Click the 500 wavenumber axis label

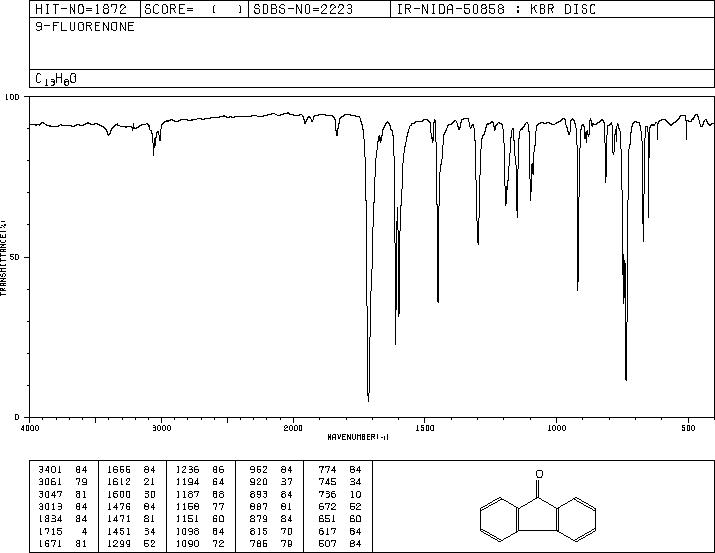688,428
